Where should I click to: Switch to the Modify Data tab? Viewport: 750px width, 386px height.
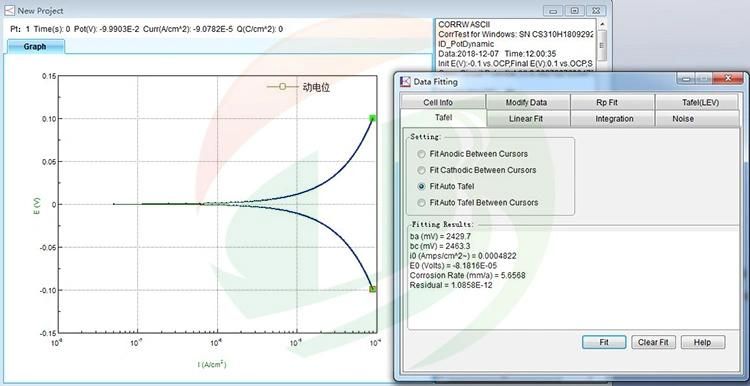[x=528, y=102]
